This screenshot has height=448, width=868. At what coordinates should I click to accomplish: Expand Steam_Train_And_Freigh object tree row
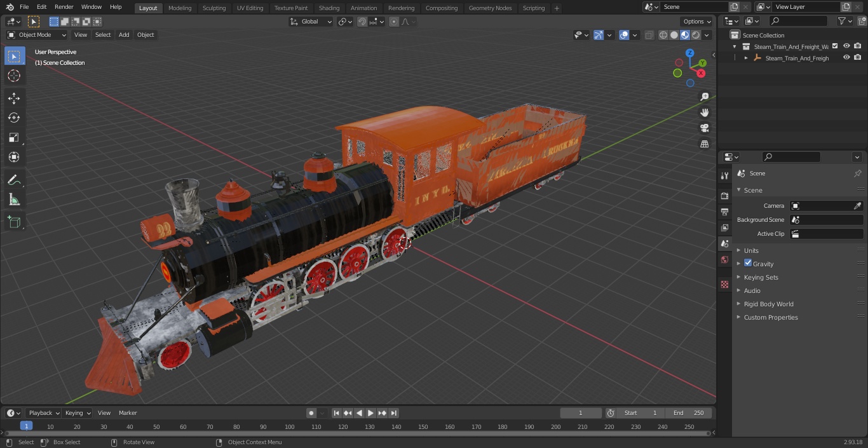tap(746, 58)
